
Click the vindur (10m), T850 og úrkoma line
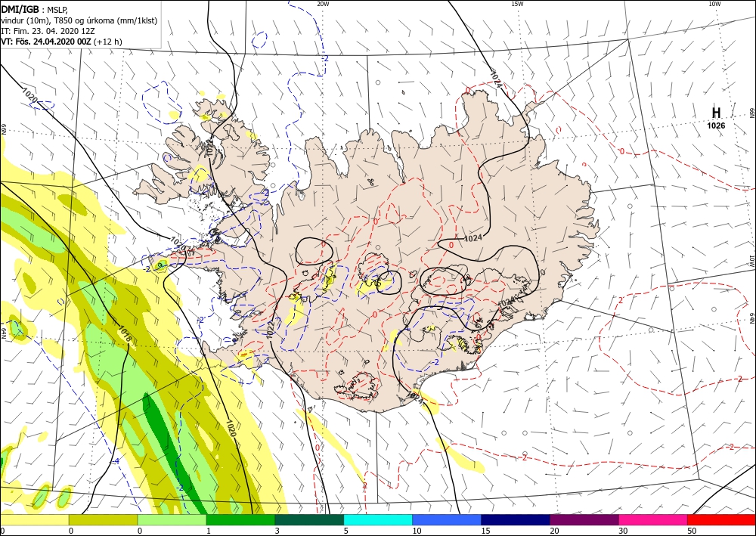(79, 20)
